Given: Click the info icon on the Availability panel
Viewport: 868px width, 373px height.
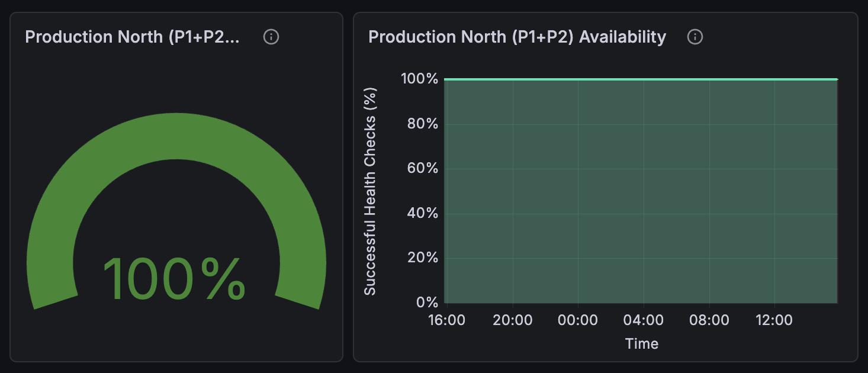Looking at the screenshot, I should point(695,37).
